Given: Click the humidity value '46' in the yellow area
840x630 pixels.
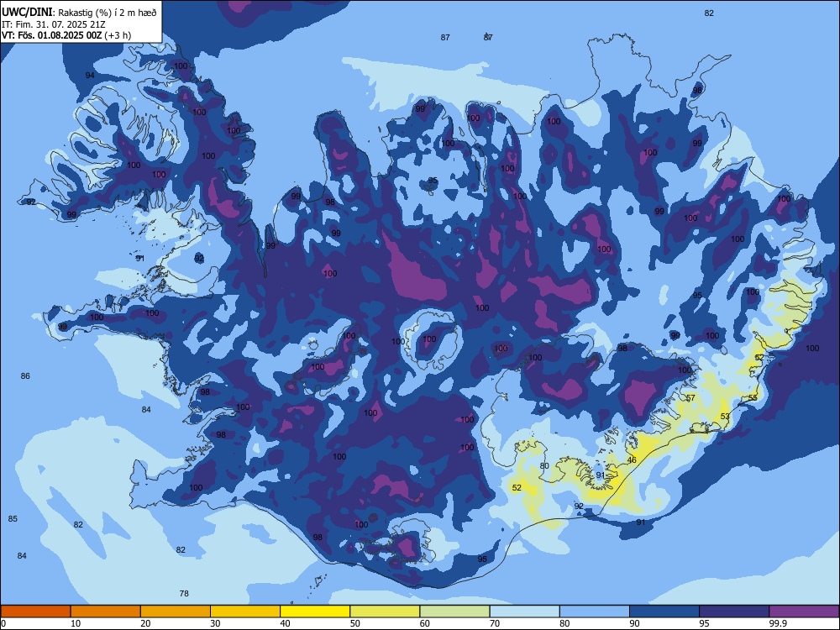Looking at the screenshot, I should point(632,460).
